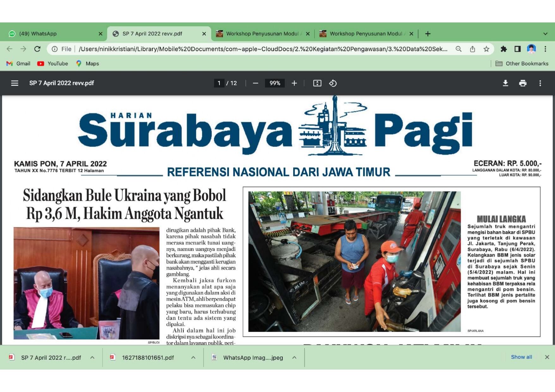This screenshot has width=555, height=392.
Task: Open the Extensions puzzle icon
Action: (x=504, y=49)
